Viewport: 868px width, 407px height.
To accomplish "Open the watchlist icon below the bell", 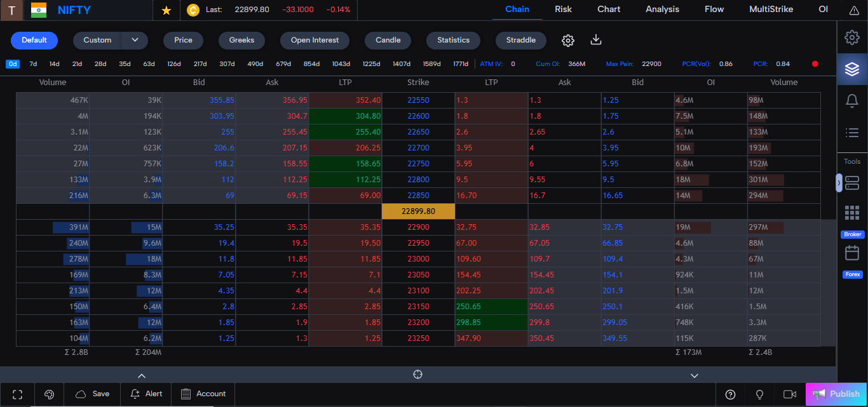I will [852, 133].
